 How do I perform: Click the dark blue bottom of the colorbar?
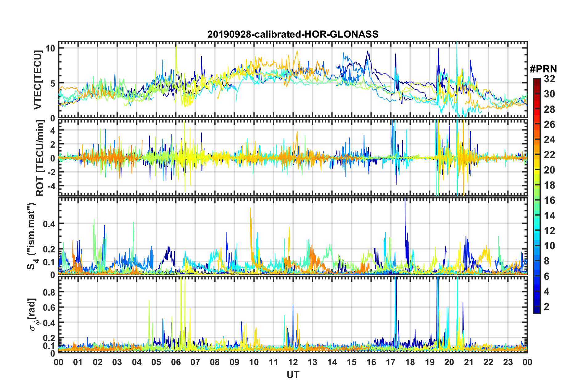536,310
